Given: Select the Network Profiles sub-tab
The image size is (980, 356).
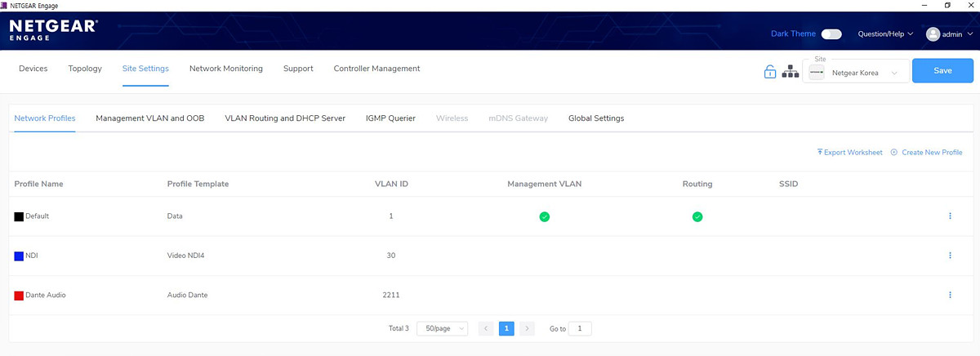Looking at the screenshot, I should coord(45,118).
